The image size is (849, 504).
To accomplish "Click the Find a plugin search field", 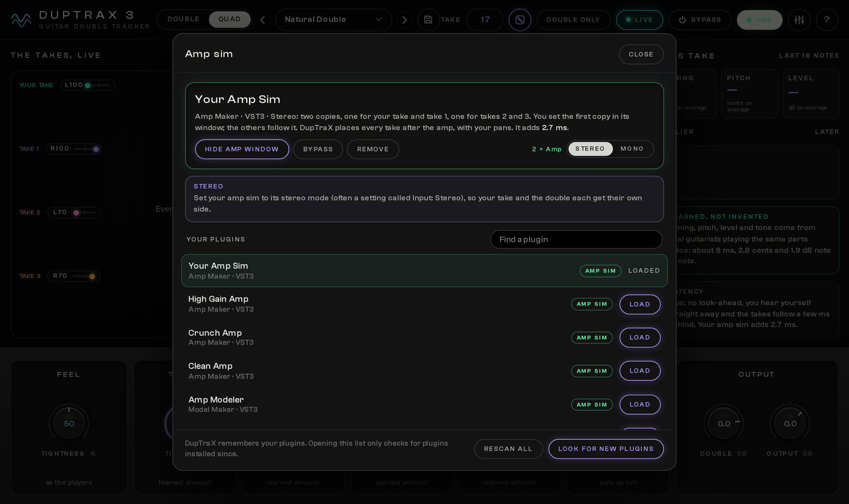I will coord(576,239).
